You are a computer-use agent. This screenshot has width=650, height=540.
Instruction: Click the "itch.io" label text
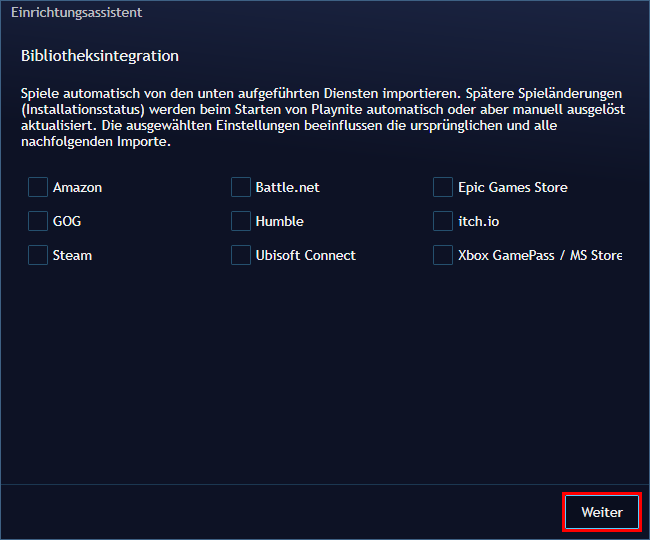tap(479, 222)
